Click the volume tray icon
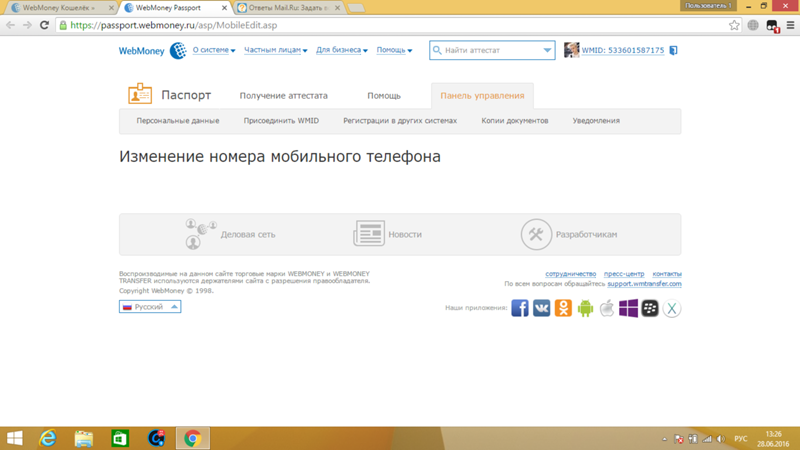Image resolution: width=800 pixels, height=450 pixels. tap(721, 439)
